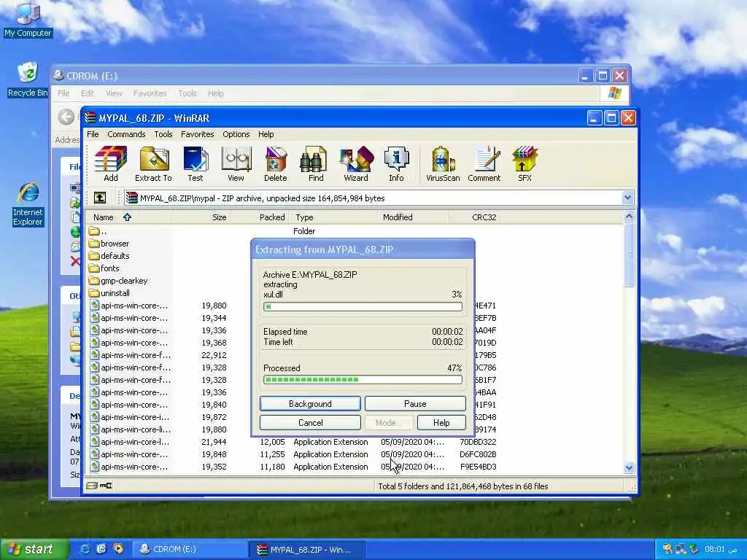Pause the extraction
This screenshot has height=560, width=747.
click(x=415, y=404)
